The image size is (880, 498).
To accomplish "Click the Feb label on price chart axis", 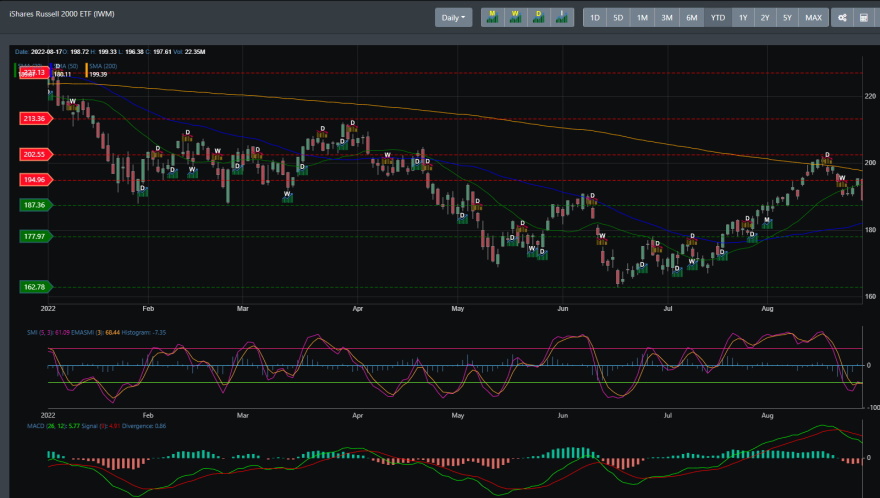I will point(148,308).
